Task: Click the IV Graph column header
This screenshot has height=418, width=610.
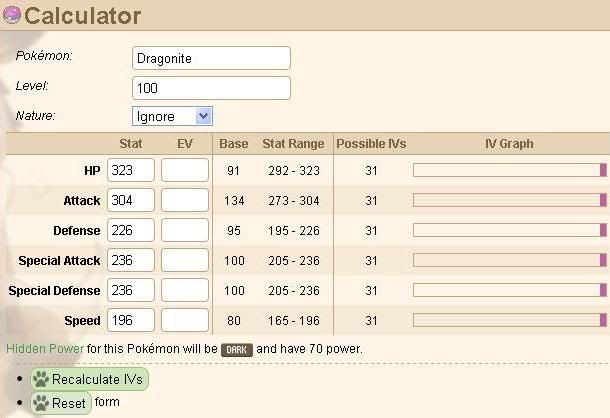Action: tap(509, 144)
